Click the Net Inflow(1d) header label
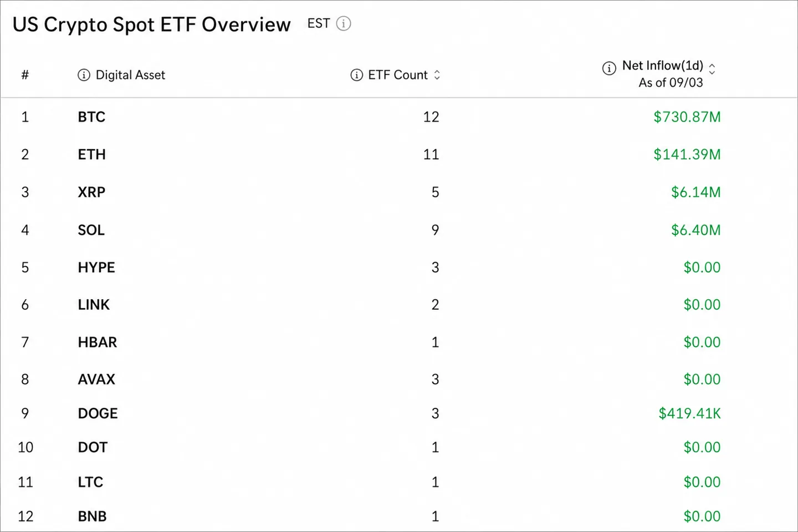Image resolution: width=798 pixels, height=532 pixels. click(x=663, y=65)
